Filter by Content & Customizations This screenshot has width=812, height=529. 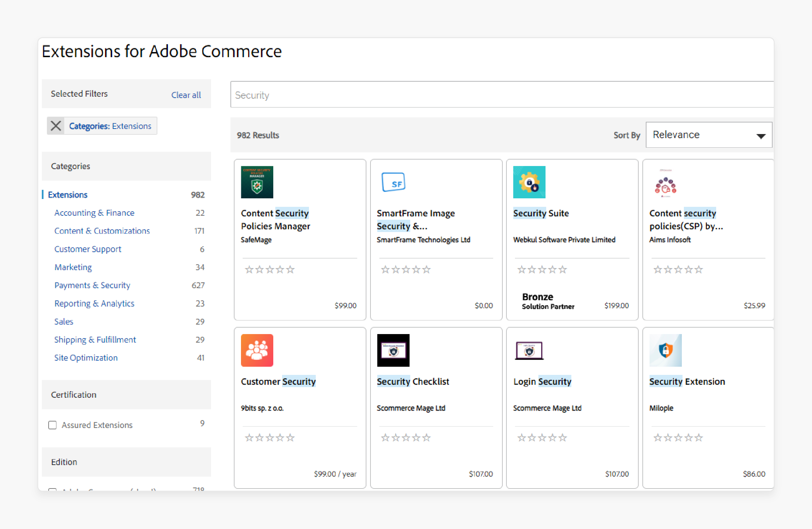102,231
